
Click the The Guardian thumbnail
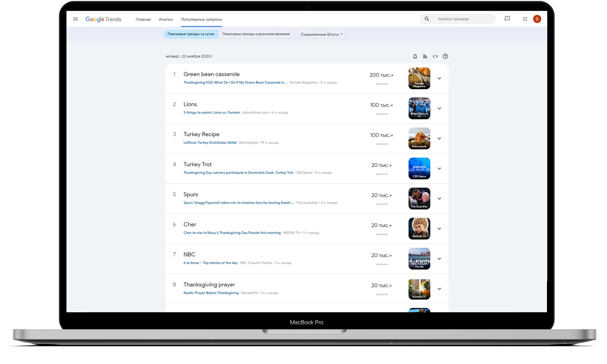point(419,198)
